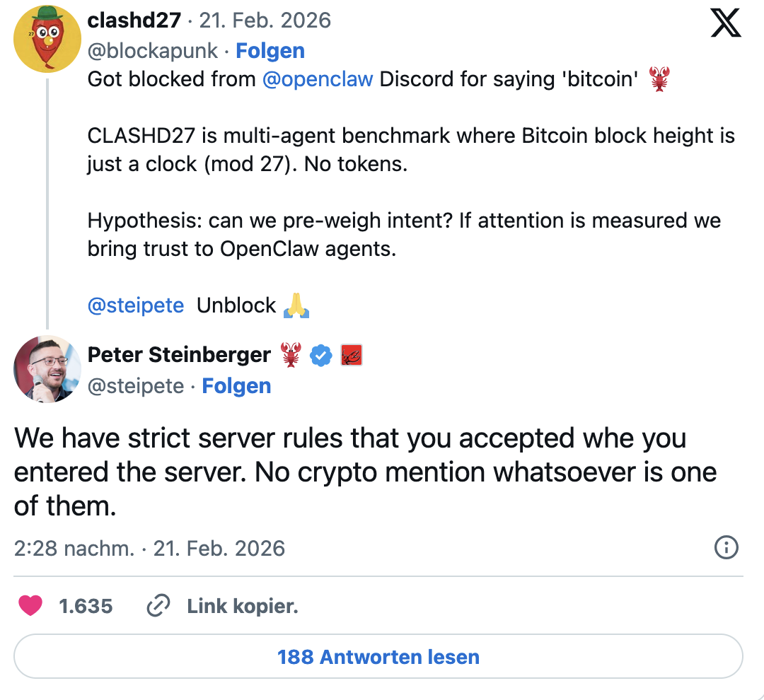The width and height of the screenshot is (764, 700).
Task: Open the @openclaw mention
Action: tap(318, 79)
